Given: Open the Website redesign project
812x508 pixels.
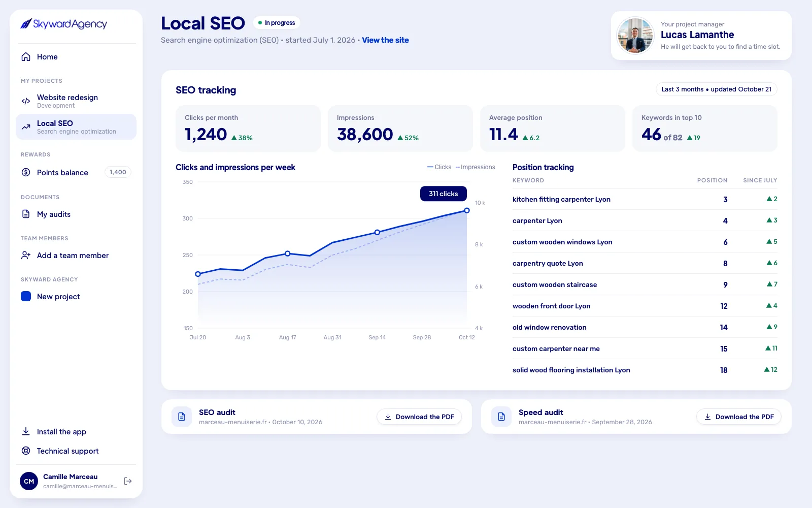Looking at the screenshot, I should (76, 101).
